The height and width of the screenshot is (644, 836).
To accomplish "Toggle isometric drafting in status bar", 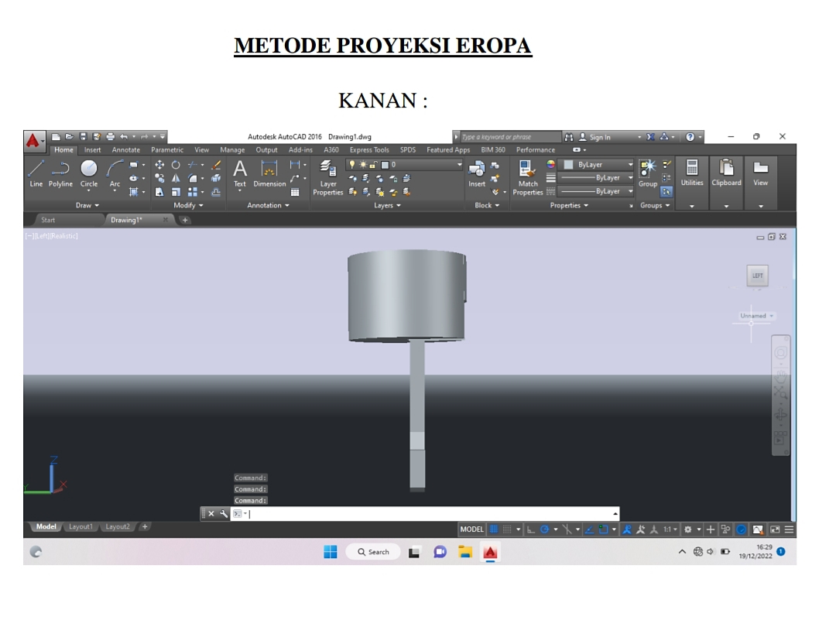I will pos(567,529).
